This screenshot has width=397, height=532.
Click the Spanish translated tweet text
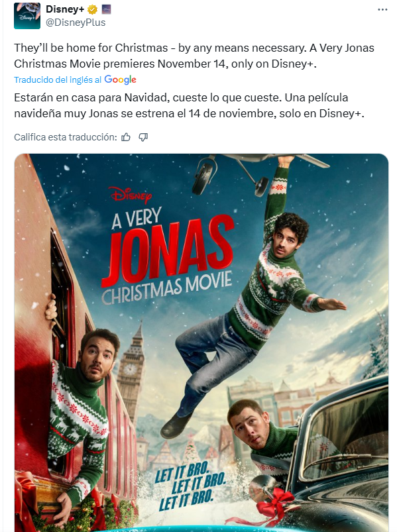click(189, 105)
